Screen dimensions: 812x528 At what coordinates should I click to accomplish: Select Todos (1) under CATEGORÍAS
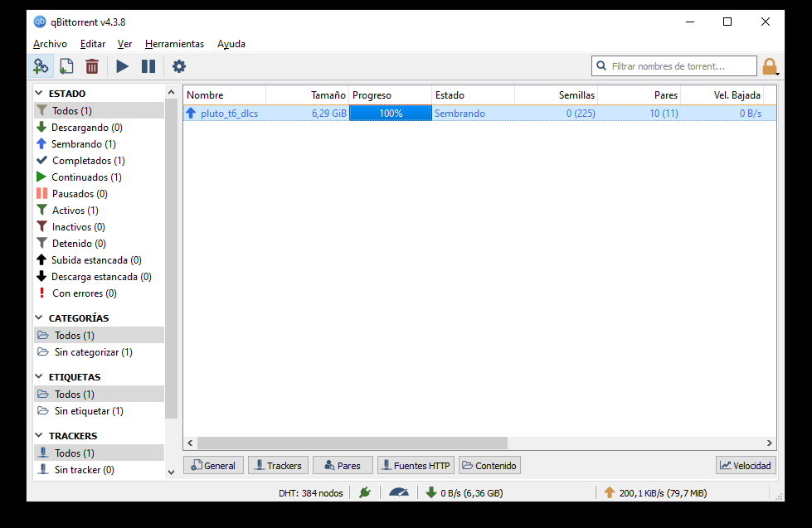tap(99, 336)
